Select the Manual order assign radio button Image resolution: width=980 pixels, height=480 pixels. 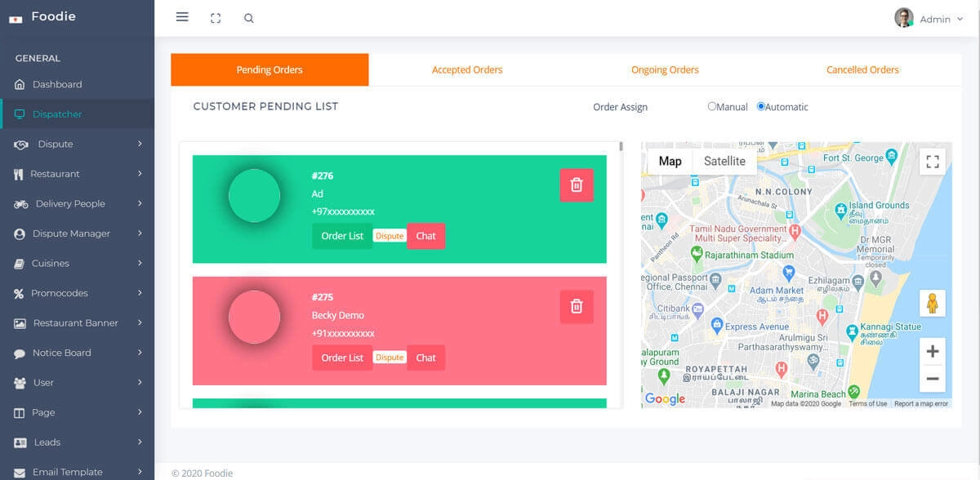point(712,106)
